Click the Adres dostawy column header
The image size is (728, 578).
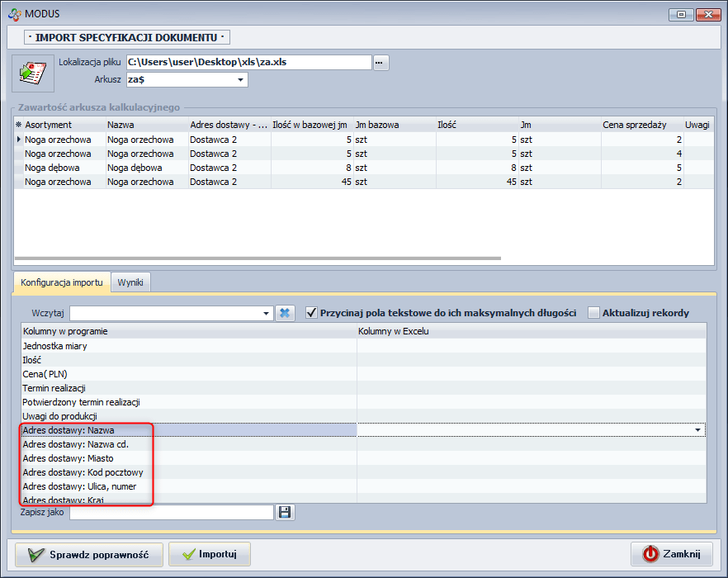click(x=229, y=125)
